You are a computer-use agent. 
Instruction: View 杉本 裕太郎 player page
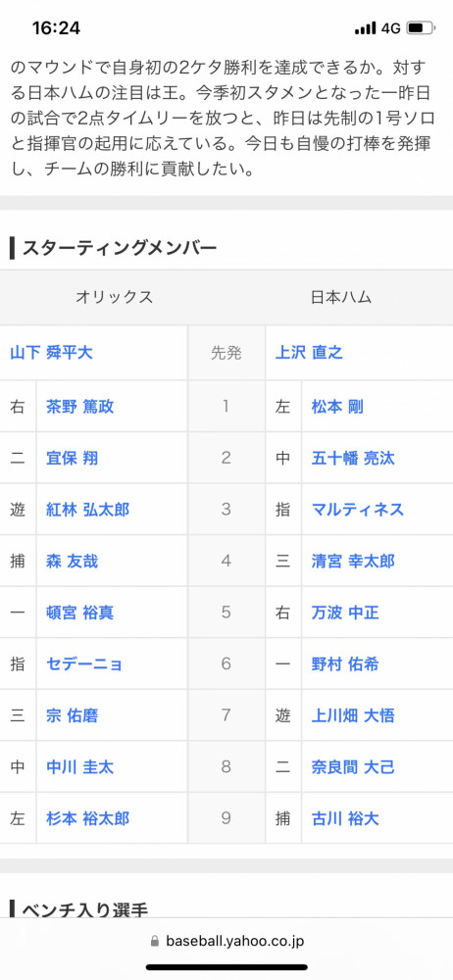[x=87, y=817]
